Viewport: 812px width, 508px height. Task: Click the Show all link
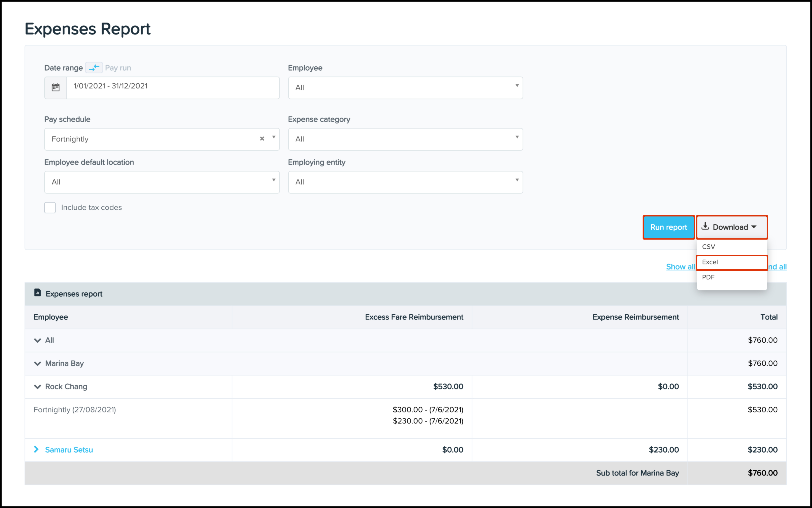680,267
